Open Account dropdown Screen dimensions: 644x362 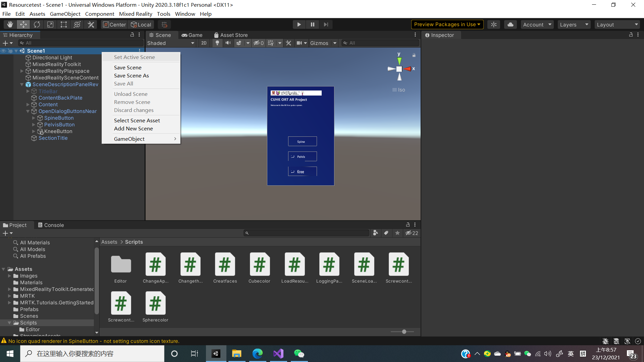[x=537, y=24]
